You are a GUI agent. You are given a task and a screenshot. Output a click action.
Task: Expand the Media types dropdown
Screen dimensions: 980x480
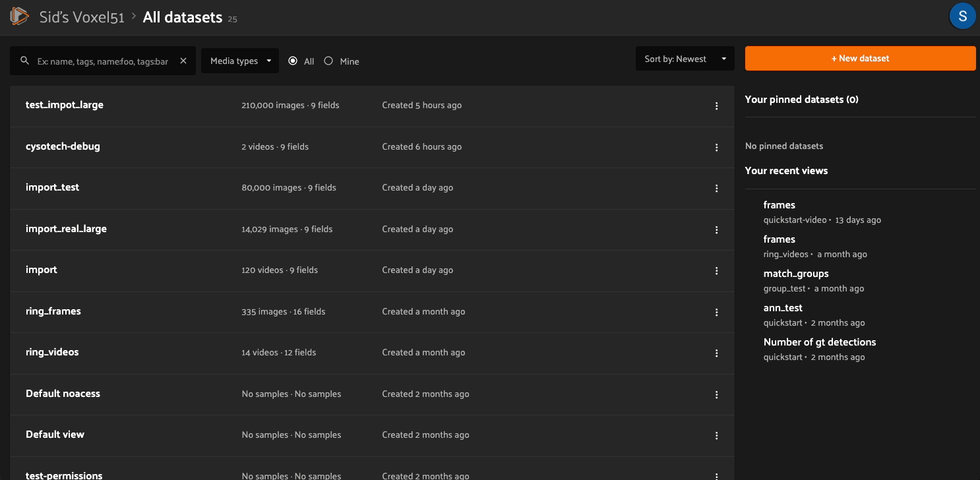[240, 61]
